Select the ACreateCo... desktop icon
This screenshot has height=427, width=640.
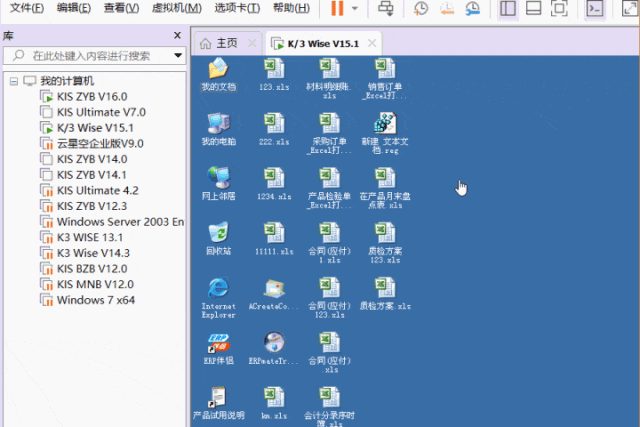(x=274, y=294)
